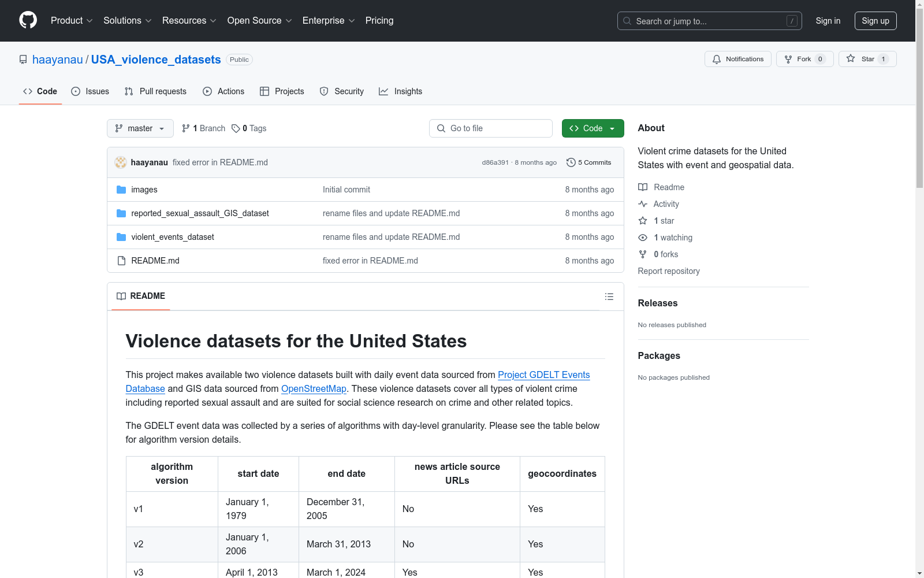Open the green Code dropdown
The height and width of the screenshot is (578, 924).
coord(593,128)
